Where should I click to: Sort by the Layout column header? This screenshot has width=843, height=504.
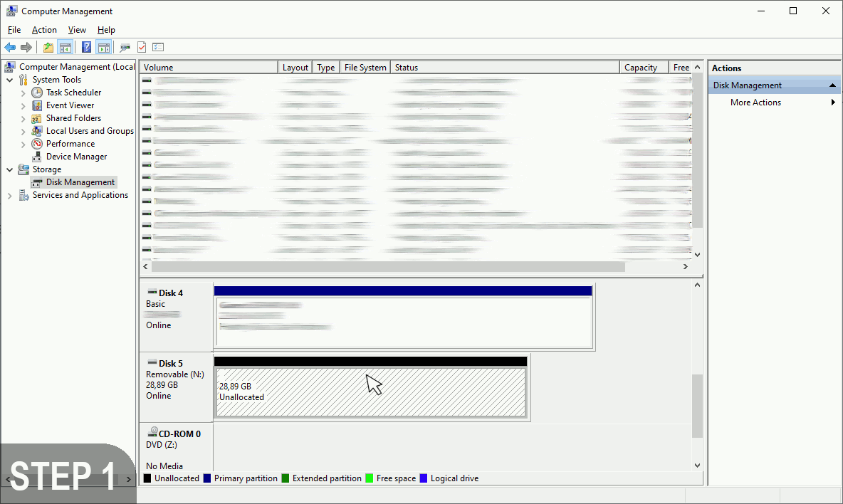coord(295,67)
